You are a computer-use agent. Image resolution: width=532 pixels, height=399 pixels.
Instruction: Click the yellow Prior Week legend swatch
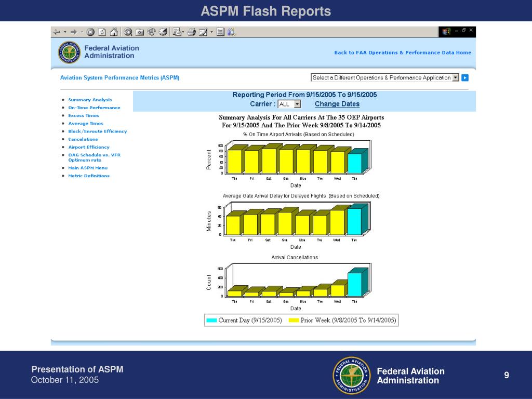pos(294,320)
